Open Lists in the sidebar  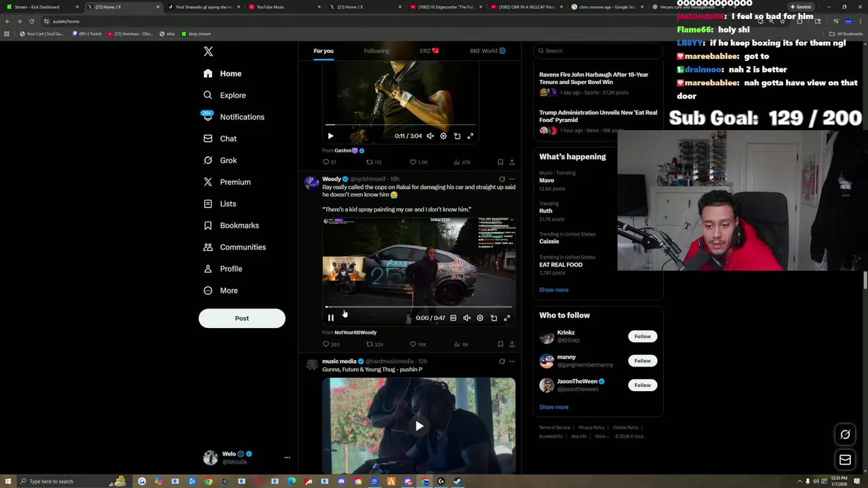tap(220, 204)
